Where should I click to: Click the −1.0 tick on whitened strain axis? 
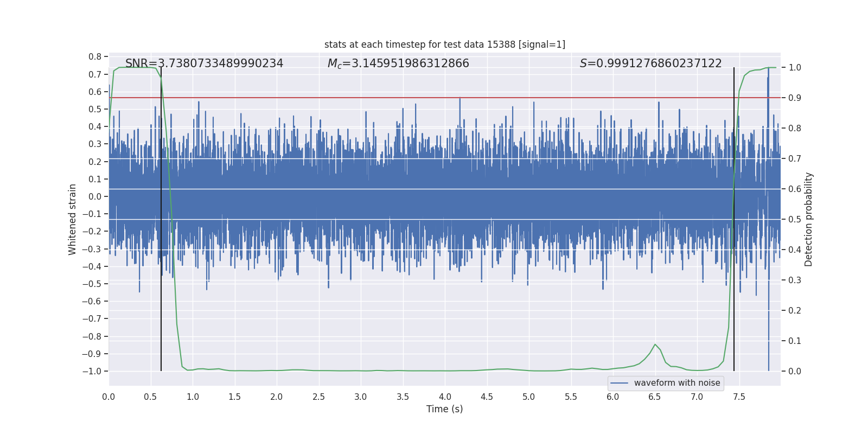coord(92,371)
